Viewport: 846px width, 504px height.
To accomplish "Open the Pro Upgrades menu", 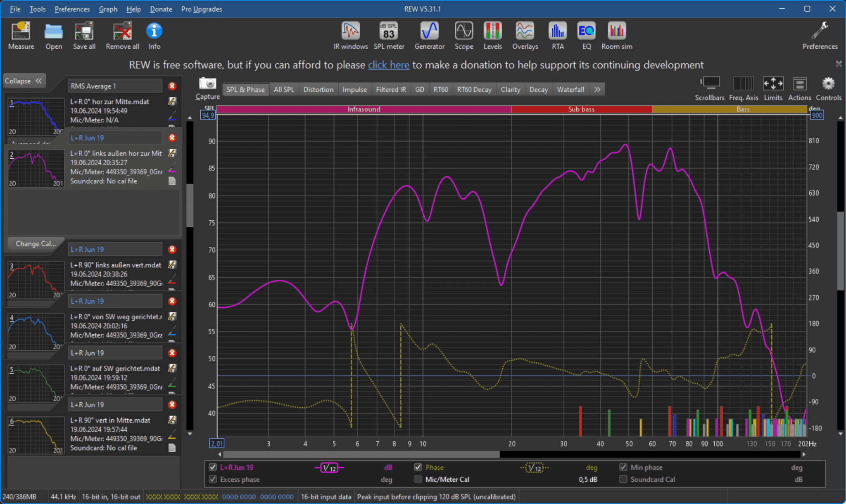I will tap(202, 9).
